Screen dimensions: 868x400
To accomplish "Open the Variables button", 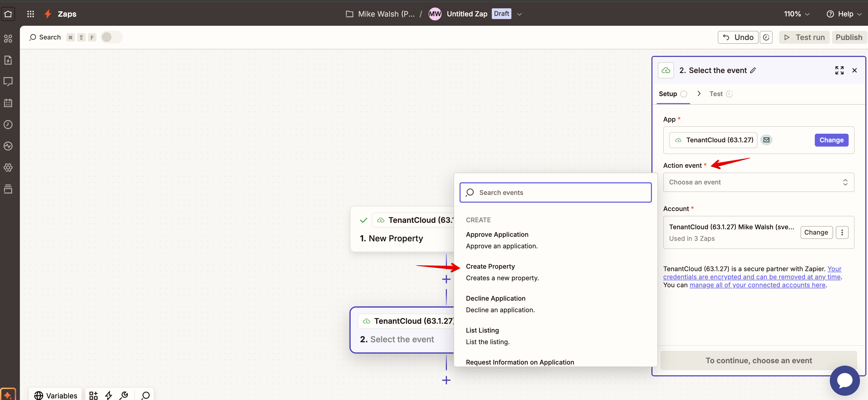I will click(56, 395).
